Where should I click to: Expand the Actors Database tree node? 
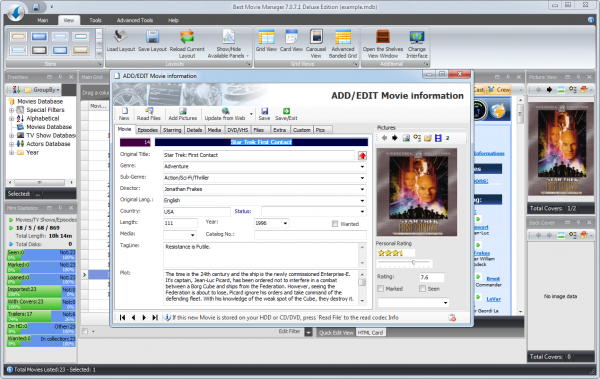(11, 144)
